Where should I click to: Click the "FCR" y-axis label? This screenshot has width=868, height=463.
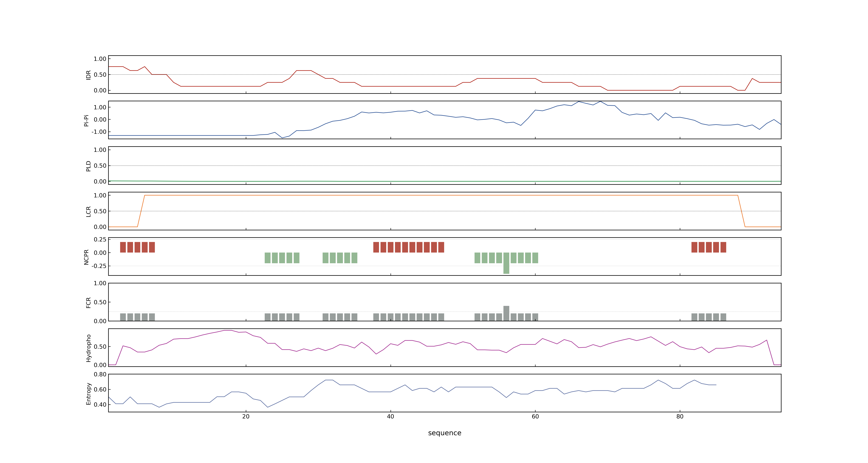tap(88, 303)
